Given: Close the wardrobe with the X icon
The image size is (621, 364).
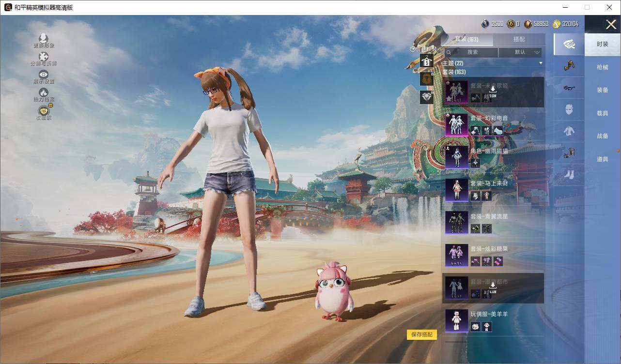Looking at the screenshot, I should 611,24.
